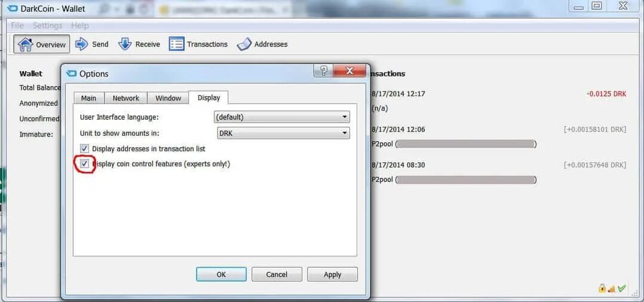Screen dimensions: 644x302
Task: Click the Options dialog logo icon
Action: 72,74
